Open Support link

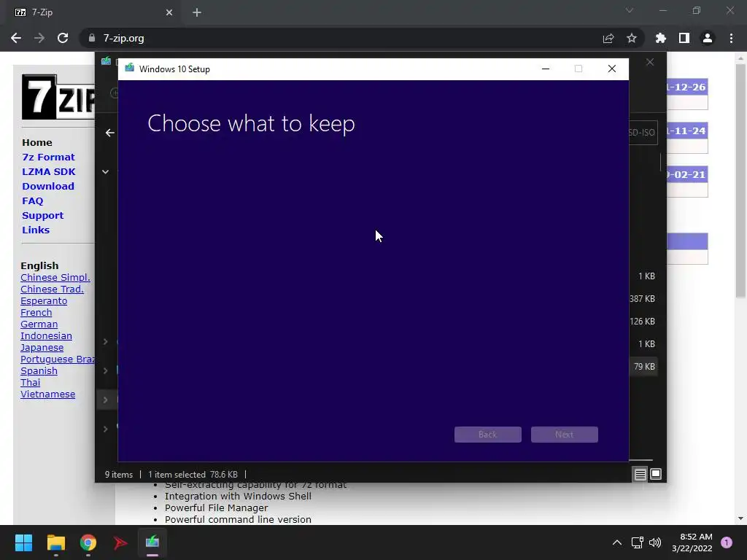tap(42, 215)
